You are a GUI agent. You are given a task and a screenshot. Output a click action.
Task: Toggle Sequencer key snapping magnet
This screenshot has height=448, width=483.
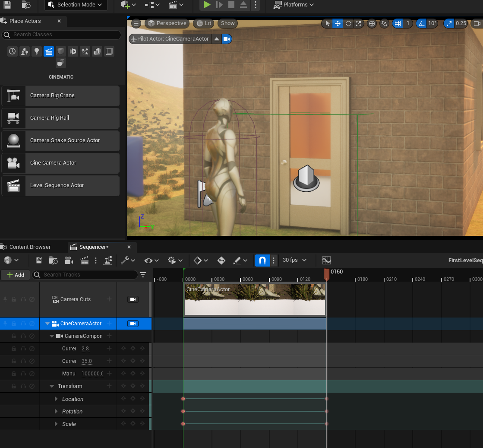(262, 260)
